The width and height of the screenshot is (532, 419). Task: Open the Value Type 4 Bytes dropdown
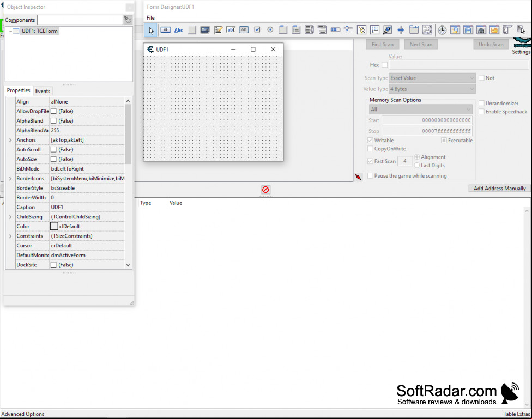tap(432, 89)
